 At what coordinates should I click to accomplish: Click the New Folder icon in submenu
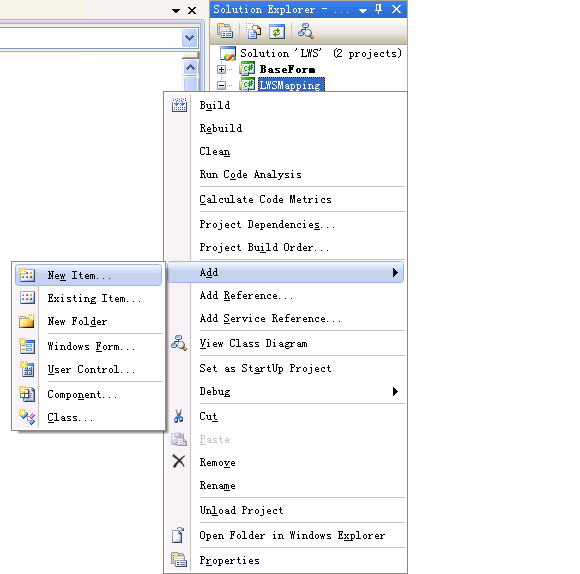click(27, 321)
